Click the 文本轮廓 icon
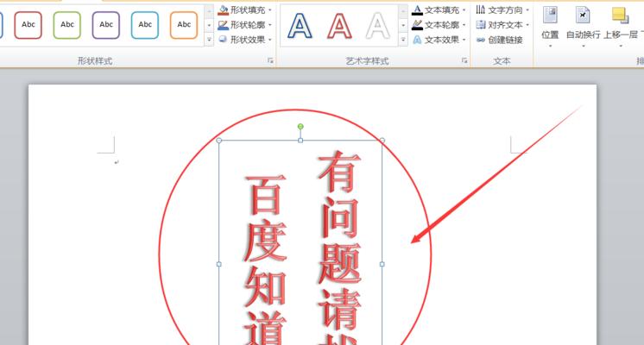 (x=417, y=25)
